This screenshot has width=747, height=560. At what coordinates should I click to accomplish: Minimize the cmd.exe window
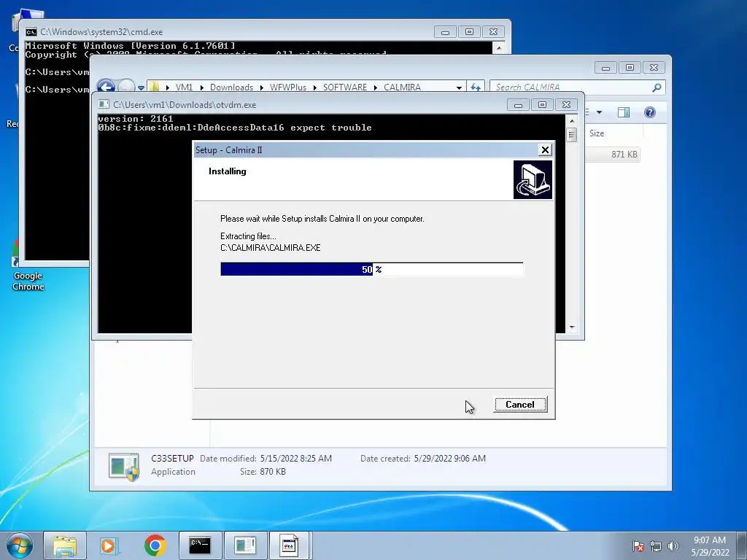pos(446,32)
